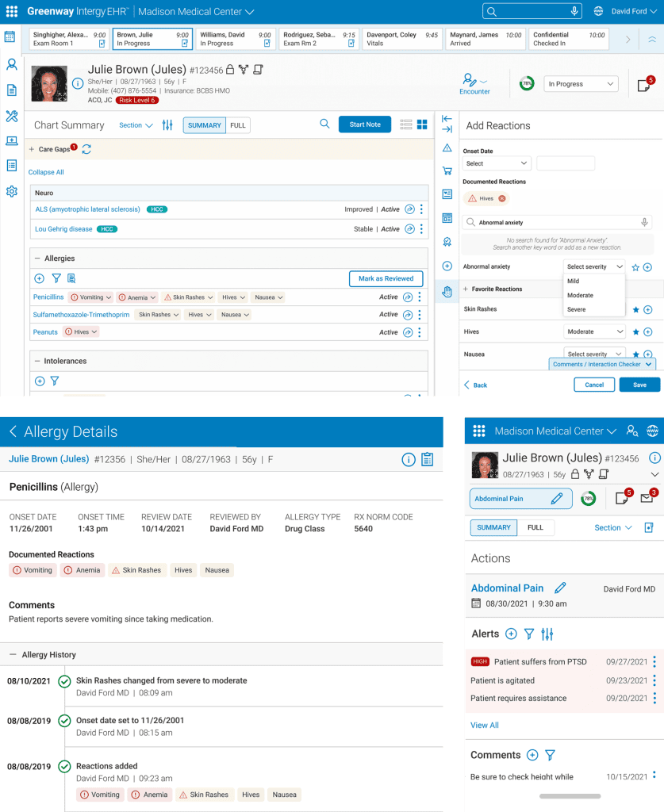Click the filter funnel icon under Allergies
Viewport: 664px width, 812px height.
click(56, 278)
